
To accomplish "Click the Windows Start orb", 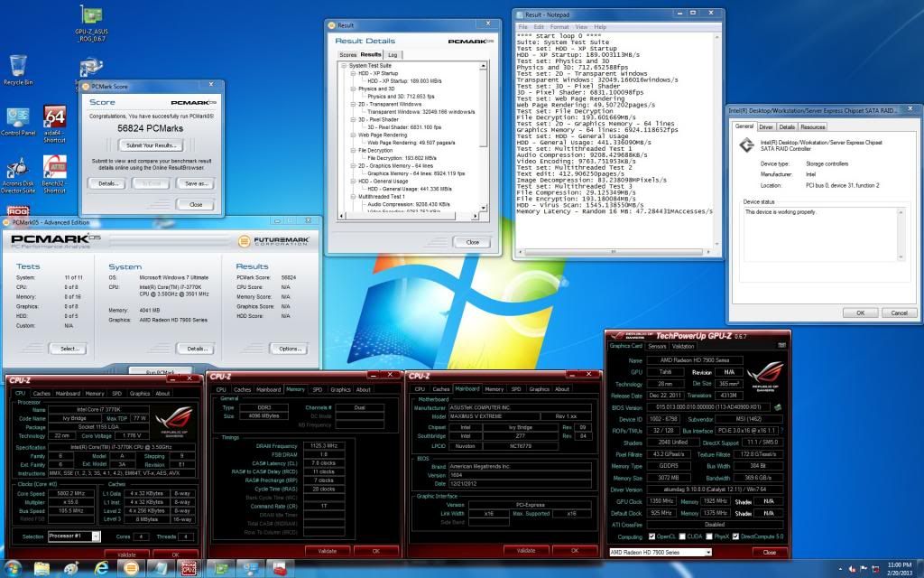I will [14, 568].
